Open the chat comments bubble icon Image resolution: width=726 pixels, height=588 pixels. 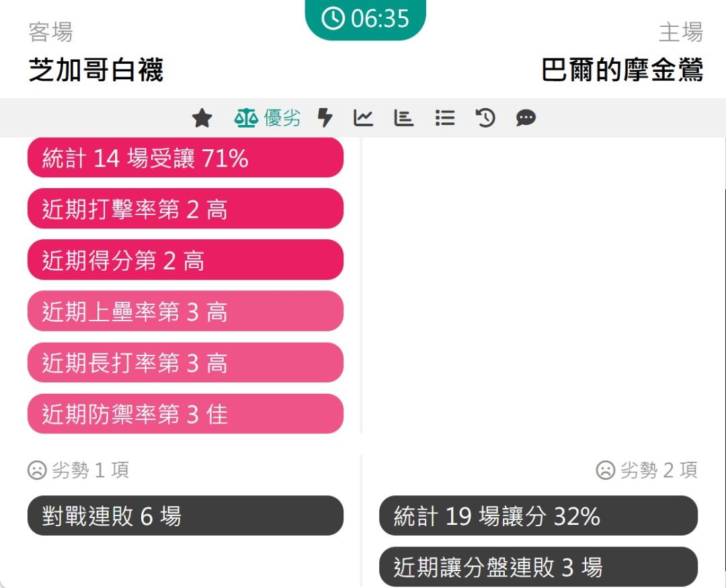point(526,118)
